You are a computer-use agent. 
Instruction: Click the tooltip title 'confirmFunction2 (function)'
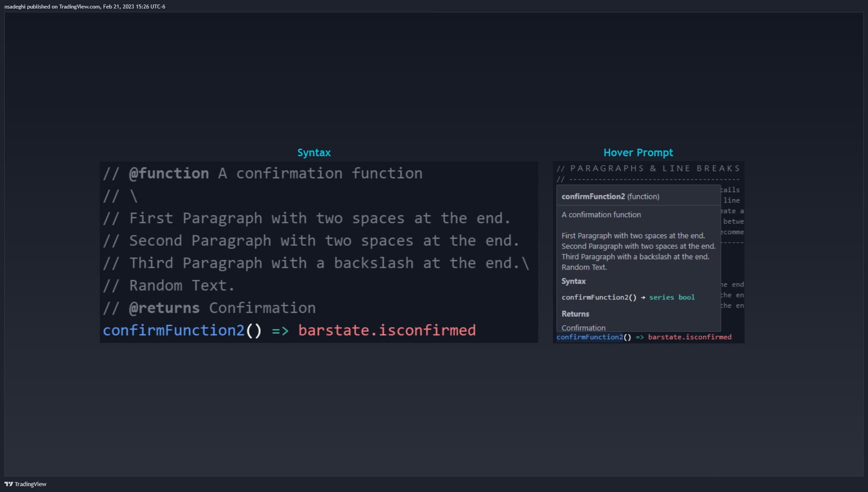(610, 197)
